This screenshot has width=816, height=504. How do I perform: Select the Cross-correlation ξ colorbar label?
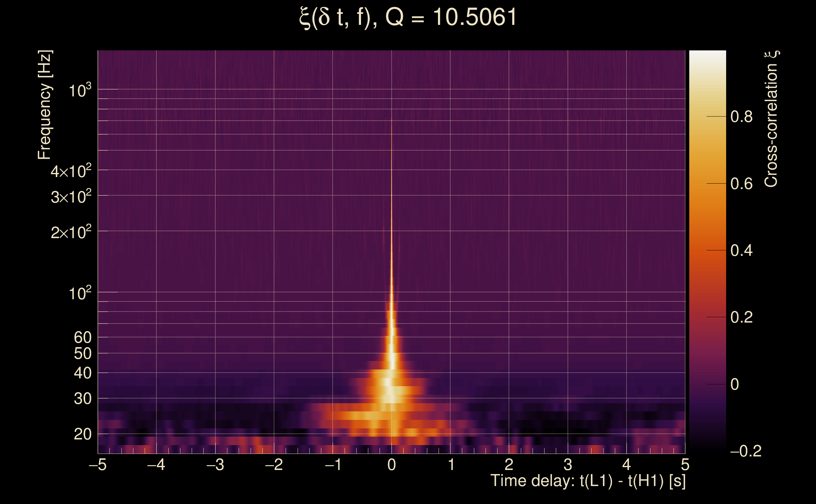771,119
